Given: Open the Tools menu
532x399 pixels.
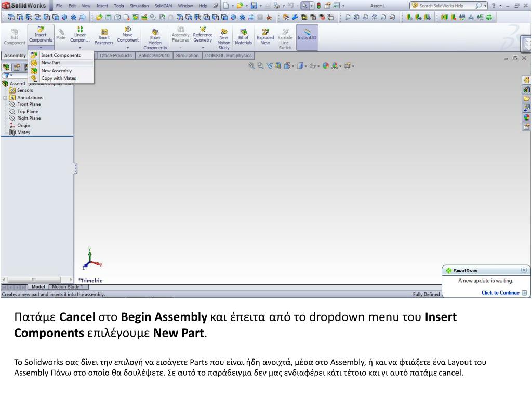Looking at the screenshot, I should (119, 6).
